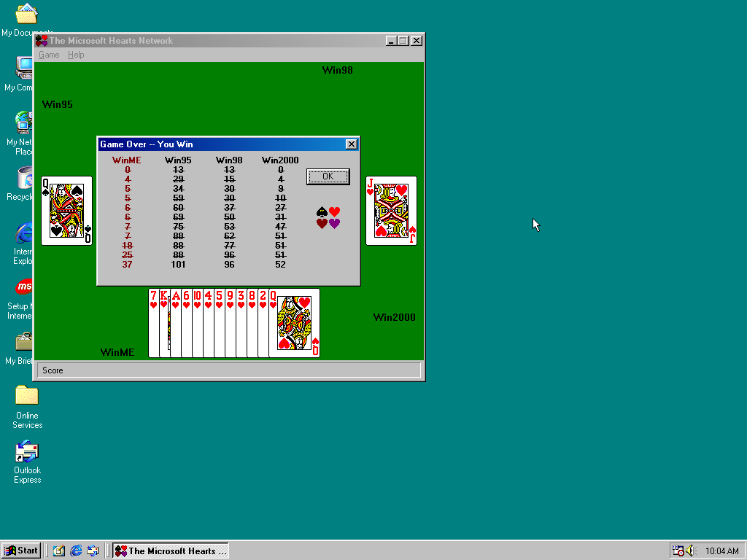Click Win95 final score 101
The image size is (747, 560).
click(178, 264)
